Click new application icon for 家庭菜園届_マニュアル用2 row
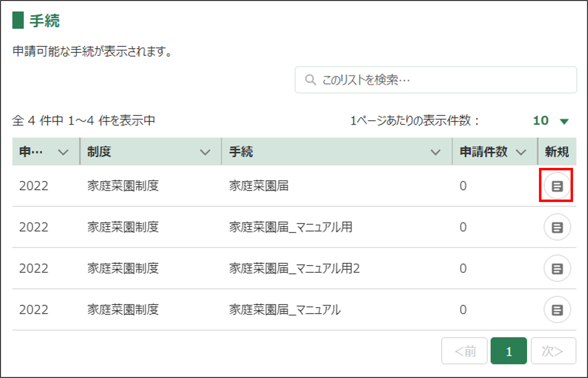Screen dimensions: 588x378 point(557,268)
